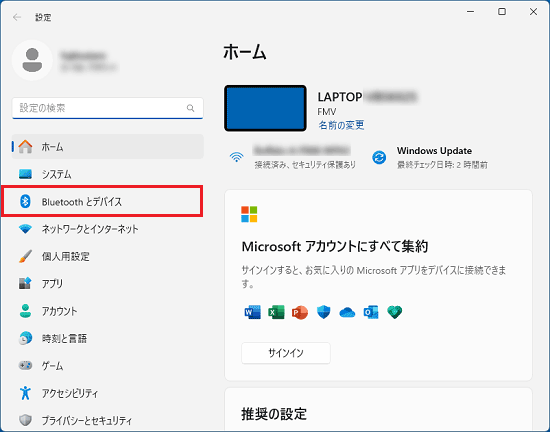Click the 推奨の設定 heading
550x432 pixels.
pyautogui.click(x=274, y=414)
